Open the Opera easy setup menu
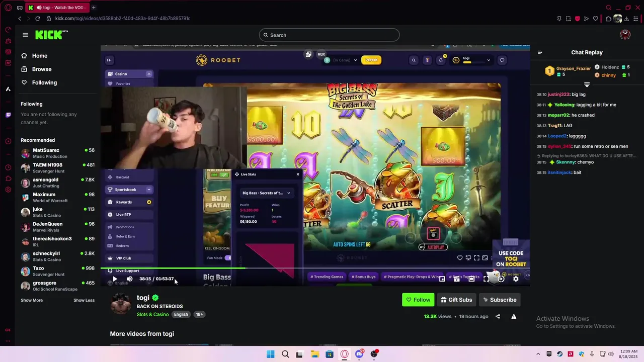The image size is (644, 362). click(637, 19)
